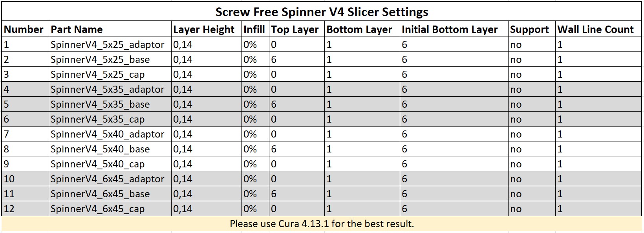The image size is (644, 233).
Task: Select the SpinnerV4_5x25_base part name cell
Action: coord(100,60)
